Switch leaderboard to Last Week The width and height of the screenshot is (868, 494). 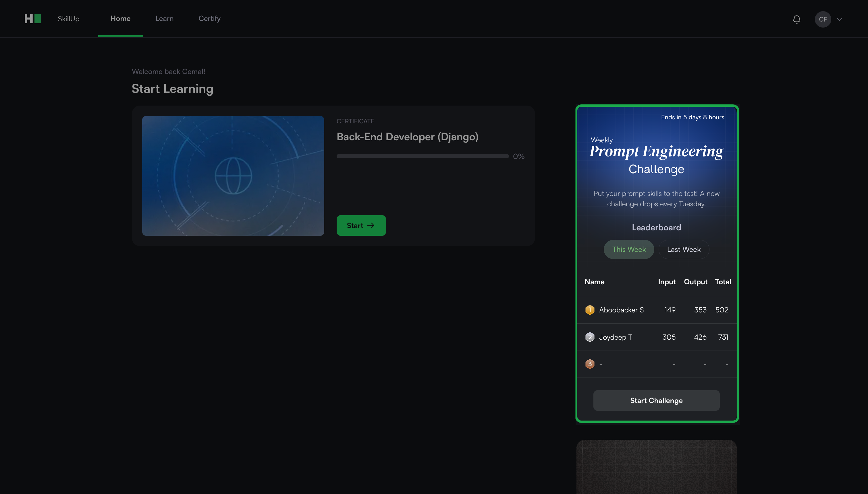tap(684, 249)
